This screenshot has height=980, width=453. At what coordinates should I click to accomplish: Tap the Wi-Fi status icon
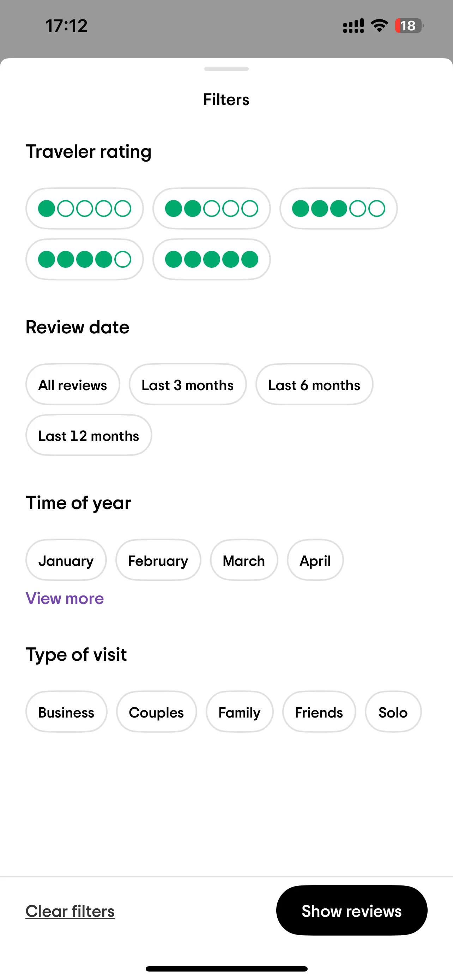click(x=379, y=25)
